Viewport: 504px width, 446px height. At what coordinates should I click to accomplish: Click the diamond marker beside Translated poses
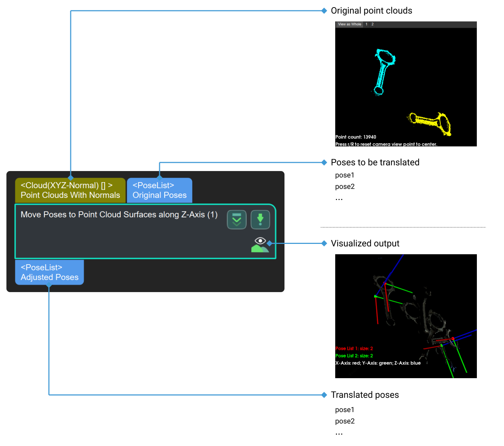click(324, 395)
